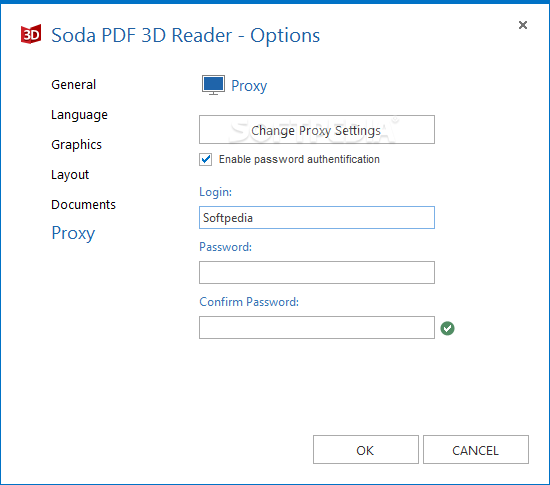
Task: Toggle Enable password authentification checkbox
Action: point(206,159)
